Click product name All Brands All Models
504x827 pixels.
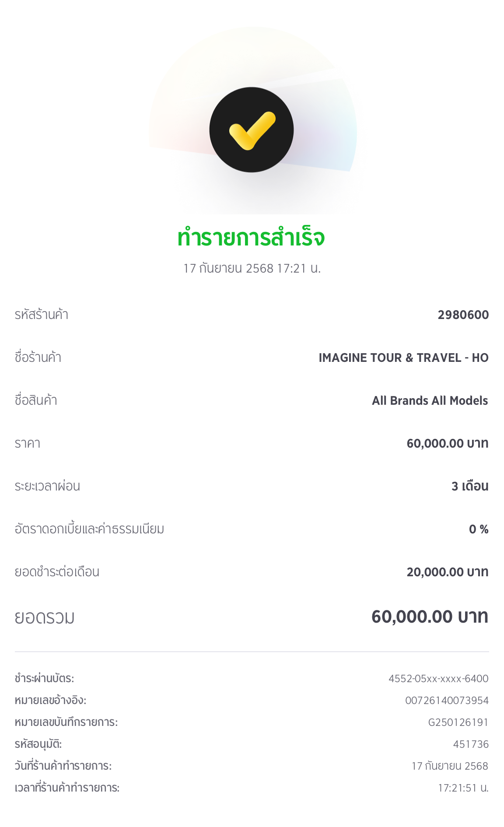pos(430,401)
